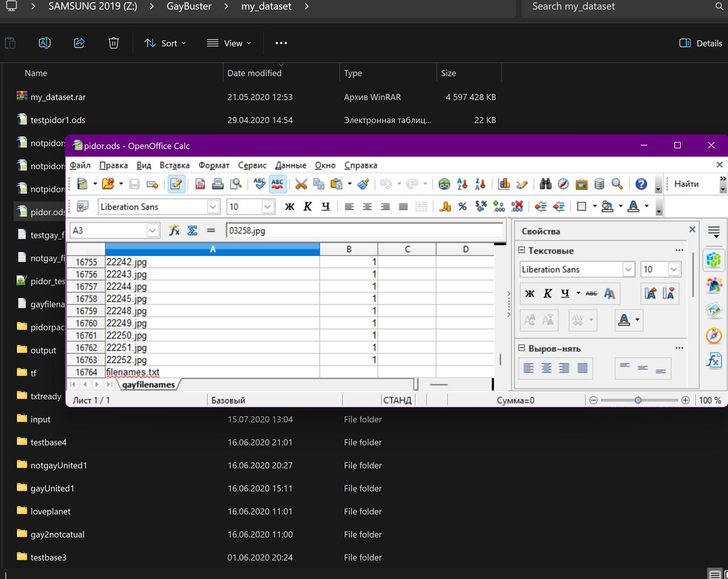Click the Format Paintbrush icon
This screenshot has width=728, height=579.
pyautogui.click(x=363, y=184)
